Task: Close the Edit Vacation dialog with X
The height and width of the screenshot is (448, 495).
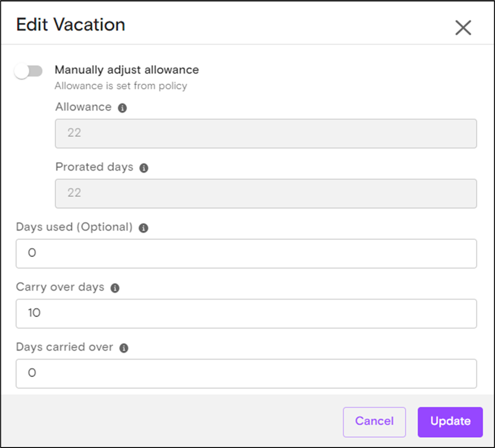Action: point(463,28)
